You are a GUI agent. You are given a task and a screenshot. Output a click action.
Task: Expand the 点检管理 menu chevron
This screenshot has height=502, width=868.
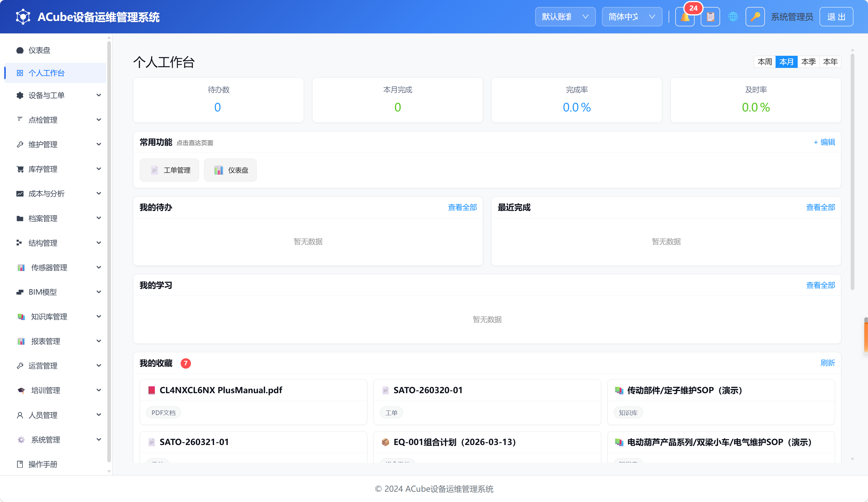pyautogui.click(x=99, y=120)
